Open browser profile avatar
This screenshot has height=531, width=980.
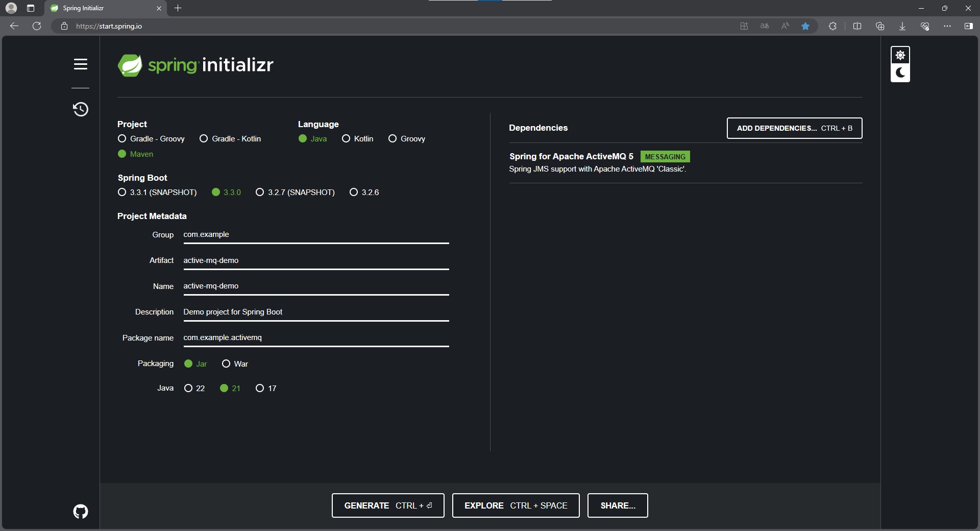tap(11, 8)
